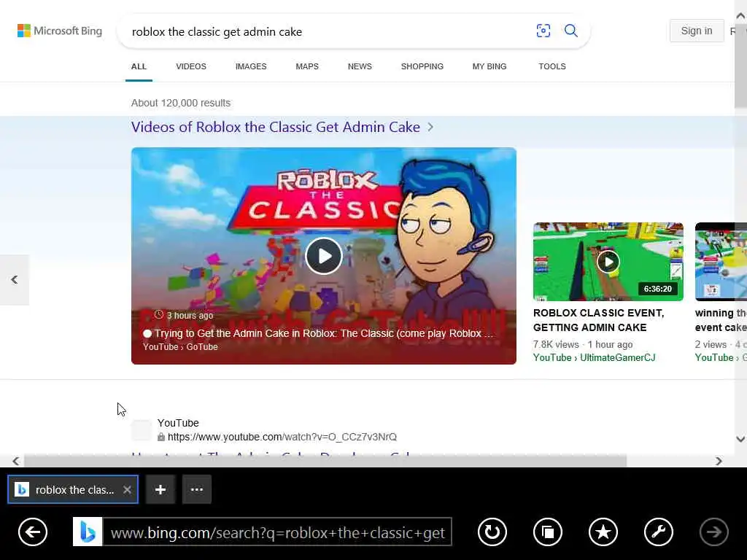The image size is (747, 560).
Task: Play the 6:36:20 Roblox Classic Event video
Action: pos(608,262)
